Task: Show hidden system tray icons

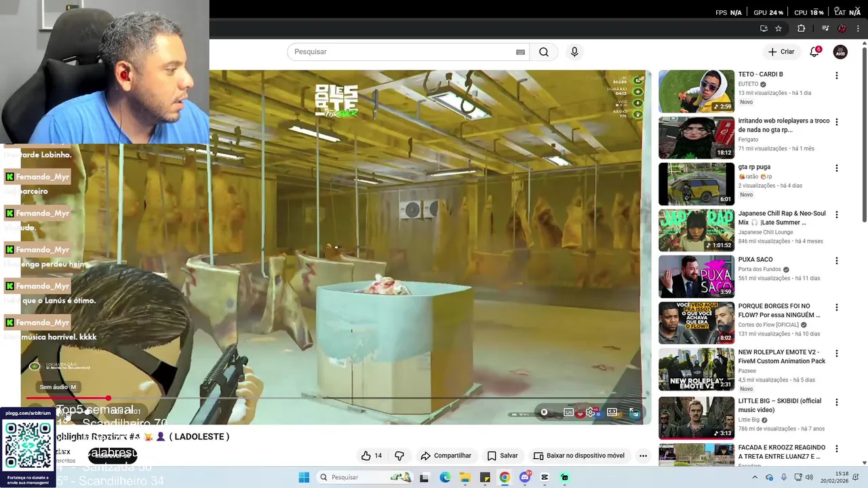Action: 755,477
